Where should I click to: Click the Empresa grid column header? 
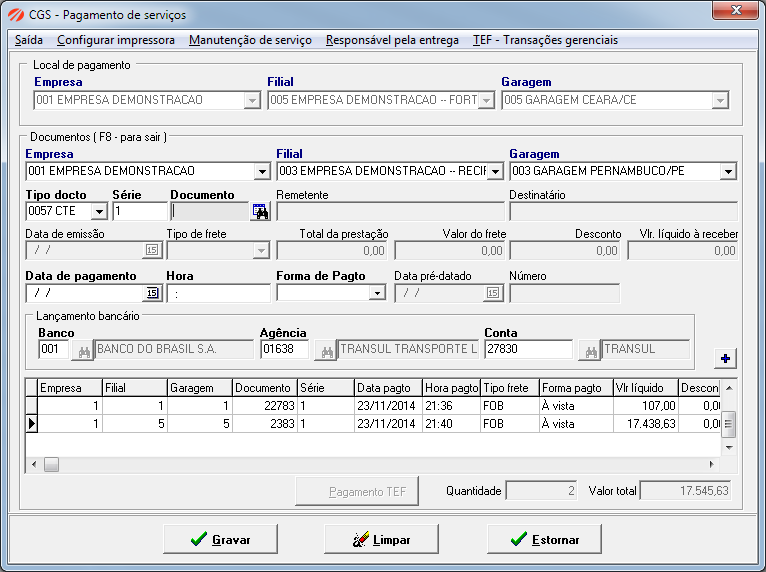pyautogui.click(x=70, y=388)
